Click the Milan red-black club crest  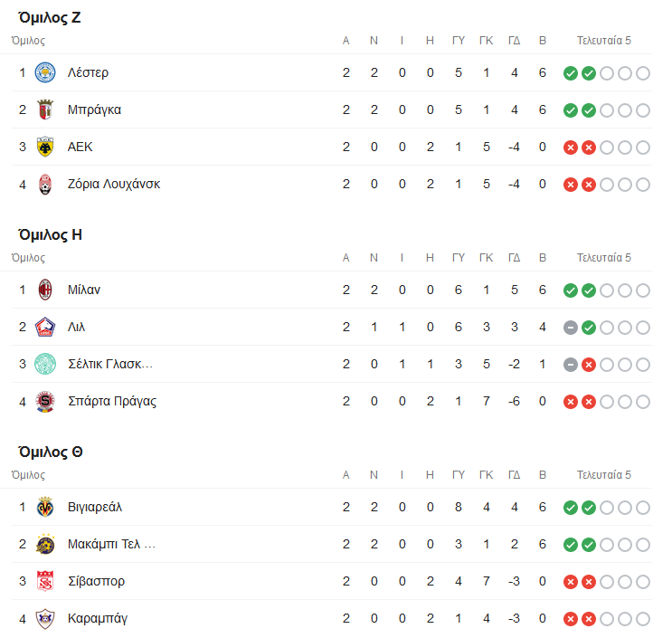click(x=44, y=290)
